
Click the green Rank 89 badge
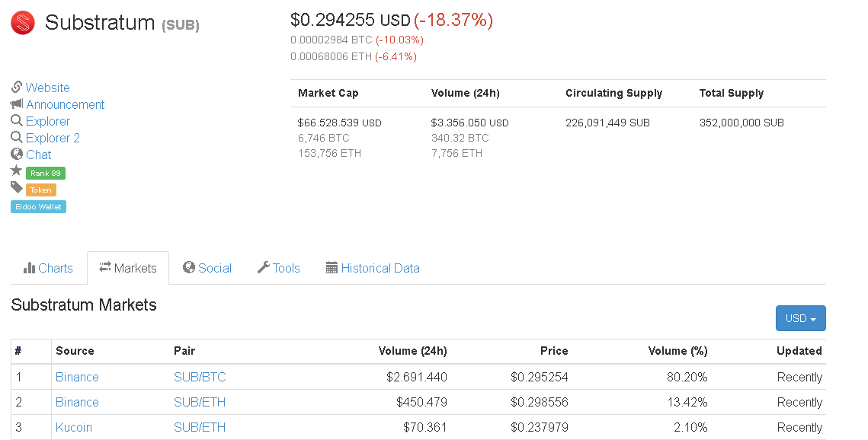46,173
